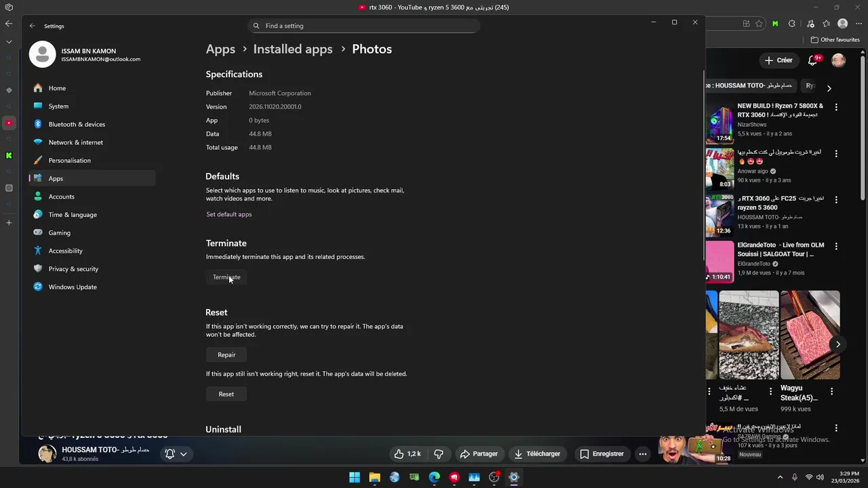Open Edge profile icon
The image size is (868, 488).
843,24
